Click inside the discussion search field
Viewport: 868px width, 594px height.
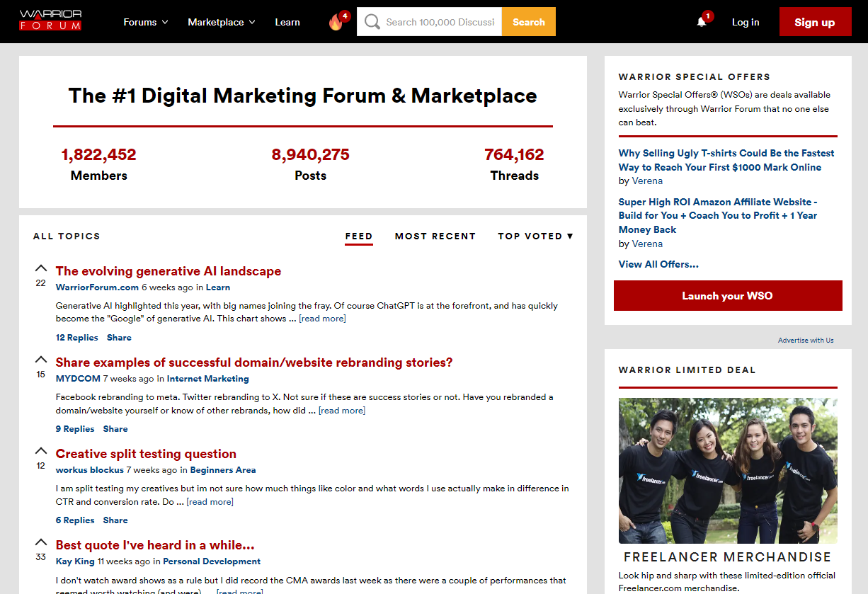tap(439, 21)
